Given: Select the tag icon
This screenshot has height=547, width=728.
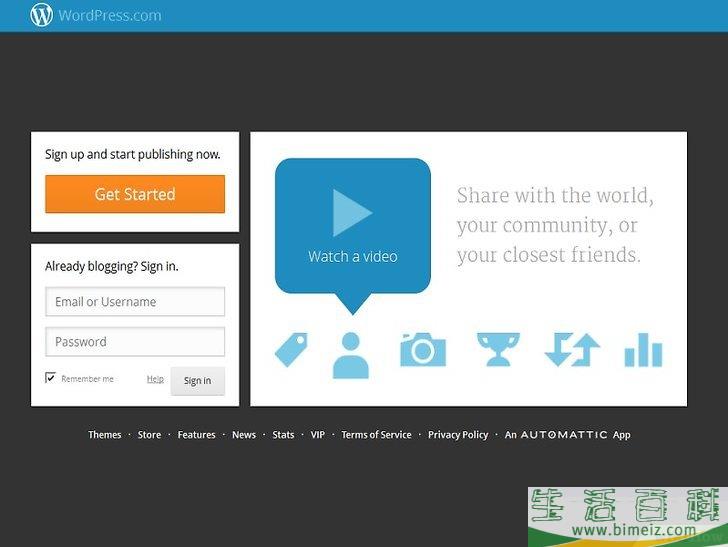Looking at the screenshot, I should point(291,350).
